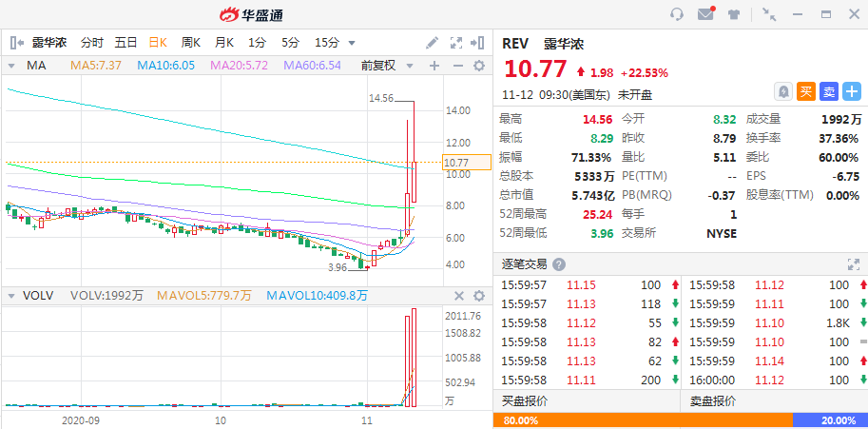Click the 买盘报价 header
This screenshot has height=429, width=868.
coord(524,400)
